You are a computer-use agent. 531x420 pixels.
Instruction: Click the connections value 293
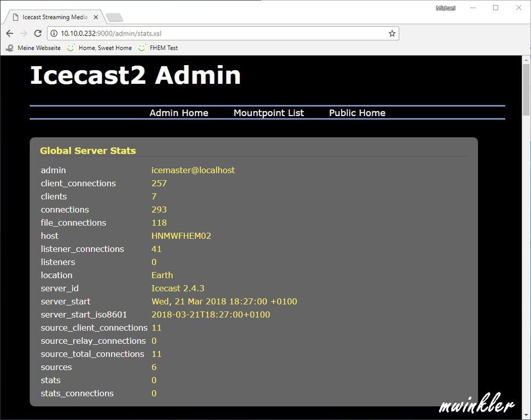pyautogui.click(x=159, y=209)
